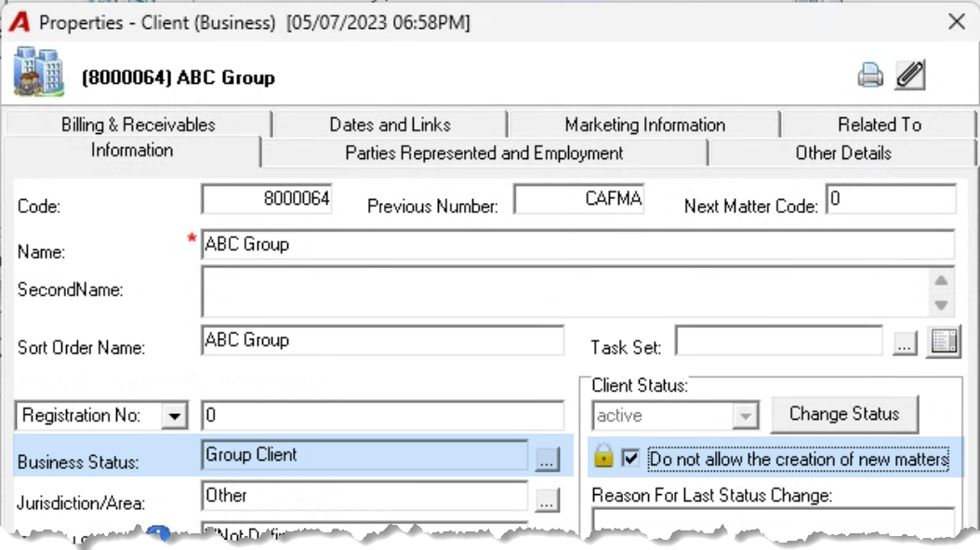Click the Name field containing ABC Group
This screenshot has width=980, height=550.
coord(578,244)
